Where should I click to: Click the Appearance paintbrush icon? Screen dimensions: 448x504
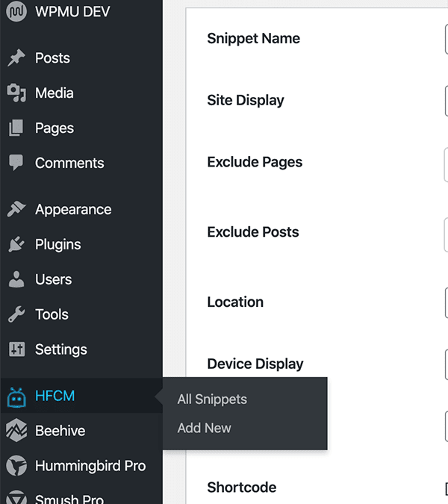coord(16,209)
